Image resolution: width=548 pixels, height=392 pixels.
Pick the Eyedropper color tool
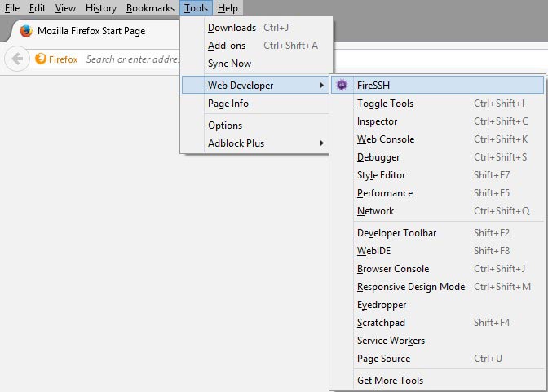pyautogui.click(x=382, y=305)
